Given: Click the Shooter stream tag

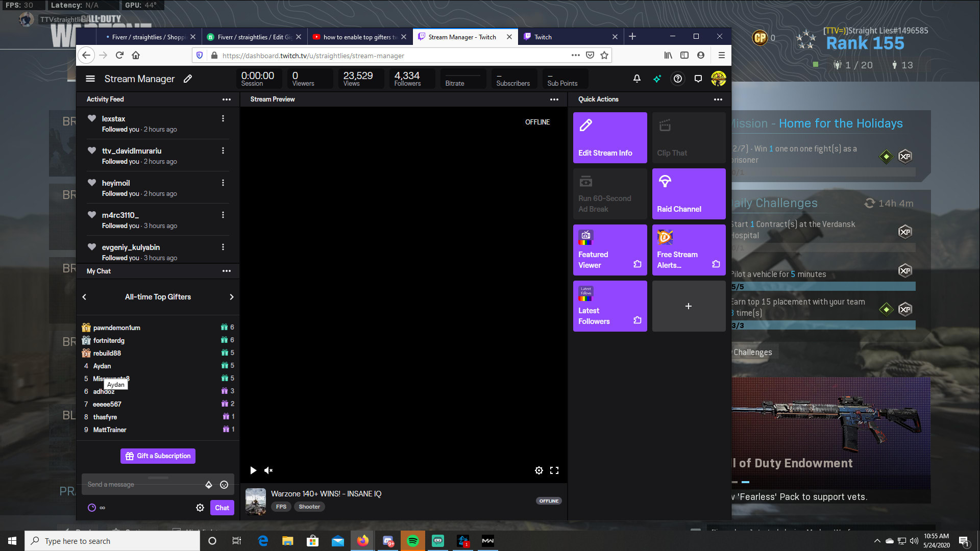Looking at the screenshot, I should [x=309, y=507].
